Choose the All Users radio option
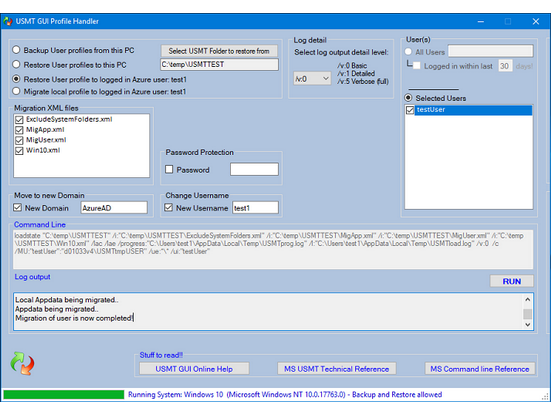This screenshot has width=551, height=415. click(408, 52)
